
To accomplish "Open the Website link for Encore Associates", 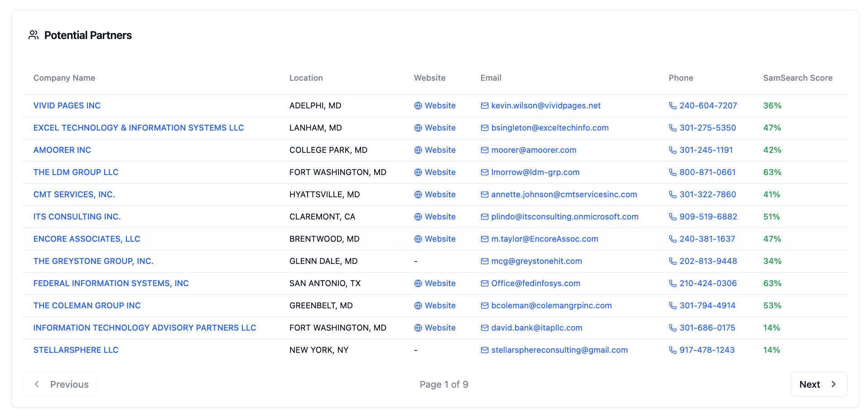I will (439, 239).
